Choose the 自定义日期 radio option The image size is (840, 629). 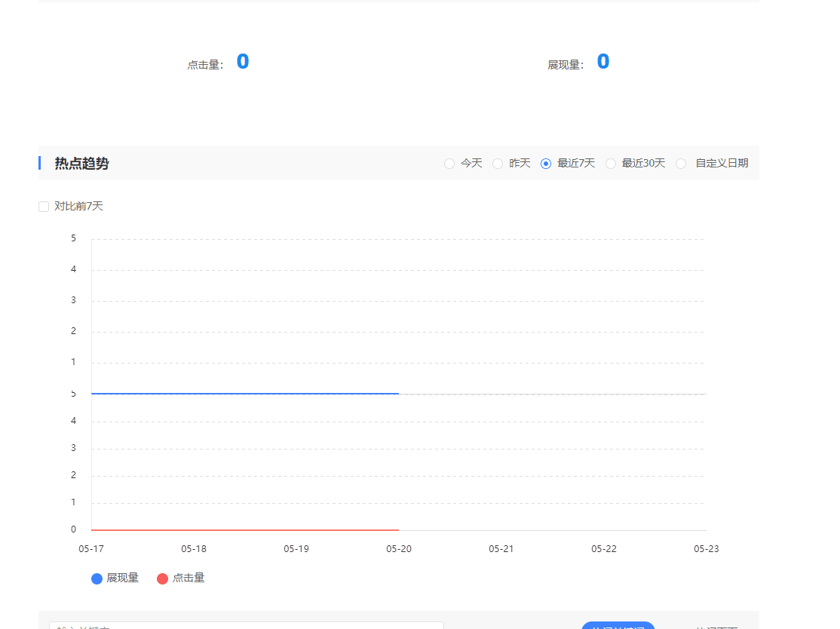pyautogui.click(x=681, y=164)
